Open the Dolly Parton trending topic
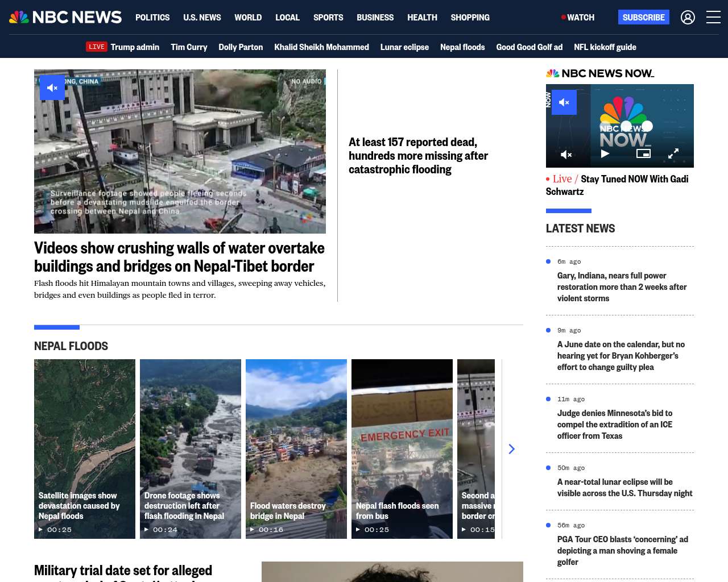This screenshot has height=582, width=728. [x=241, y=47]
